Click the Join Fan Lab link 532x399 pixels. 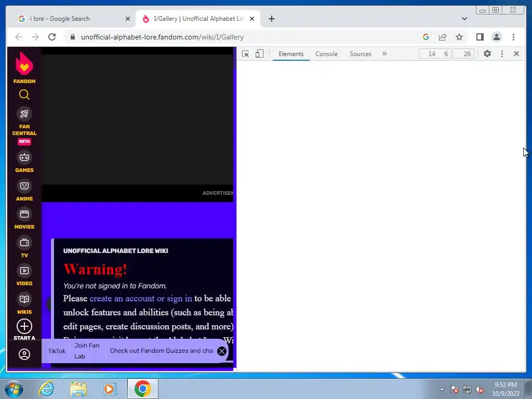point(87,351)
